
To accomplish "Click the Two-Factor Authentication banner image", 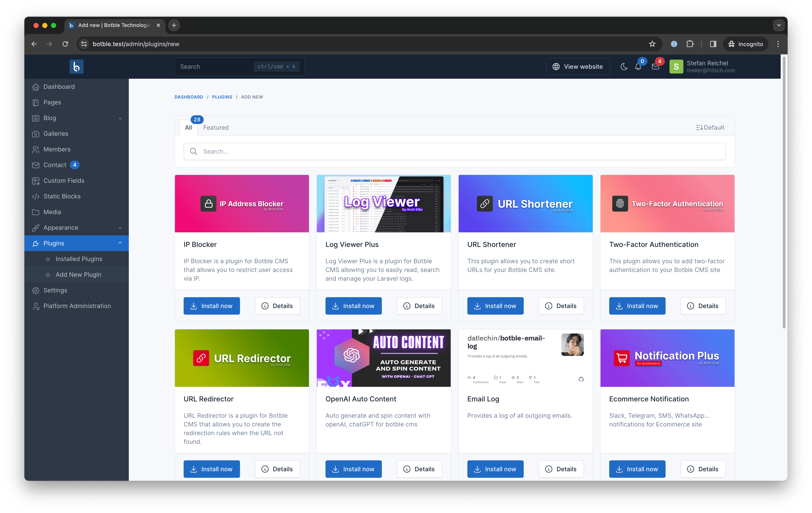I will pyautogui.click(x=667, y=203).
